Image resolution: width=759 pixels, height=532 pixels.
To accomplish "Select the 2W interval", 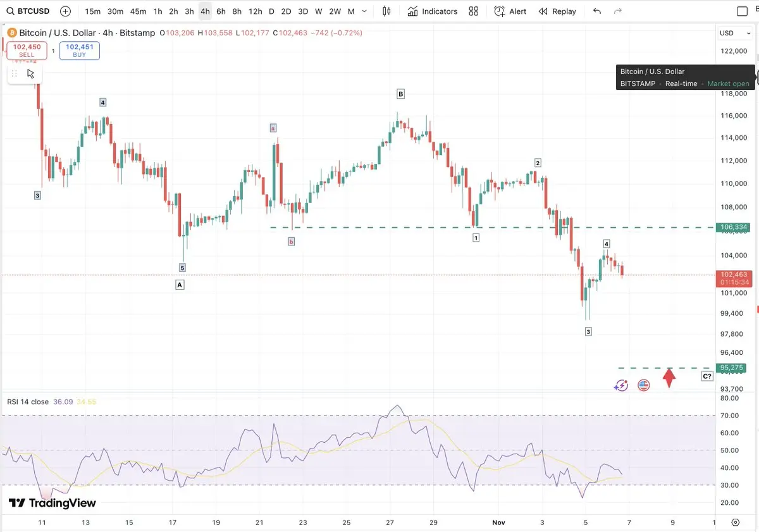I will [335, 11].
